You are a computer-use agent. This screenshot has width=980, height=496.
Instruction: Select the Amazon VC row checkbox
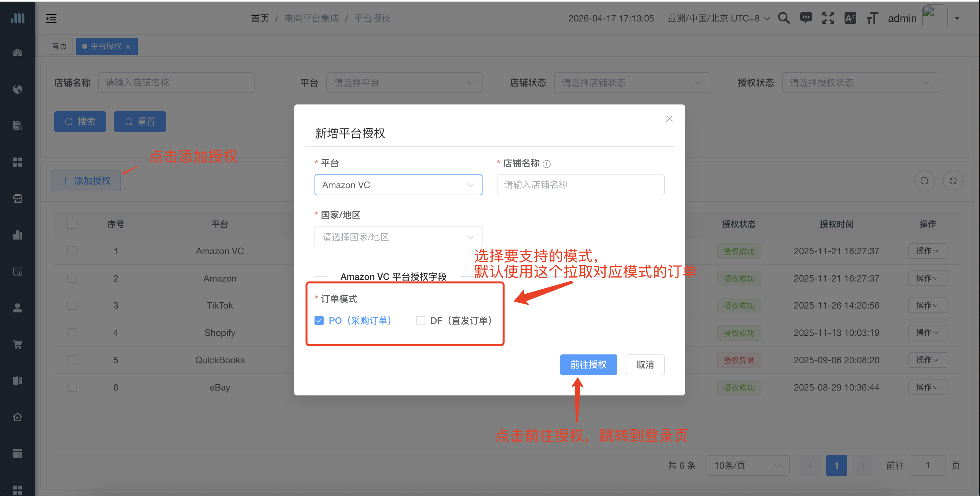coord(72,251)
